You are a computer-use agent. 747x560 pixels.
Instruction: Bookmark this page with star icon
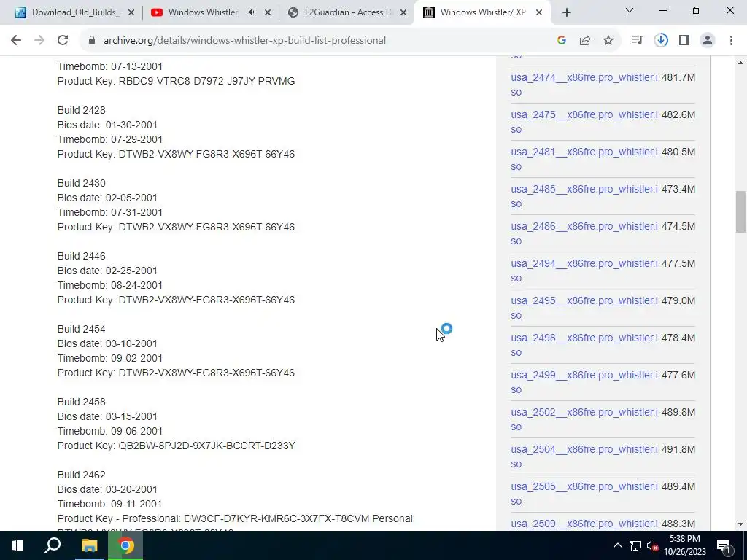click(608, 41)
